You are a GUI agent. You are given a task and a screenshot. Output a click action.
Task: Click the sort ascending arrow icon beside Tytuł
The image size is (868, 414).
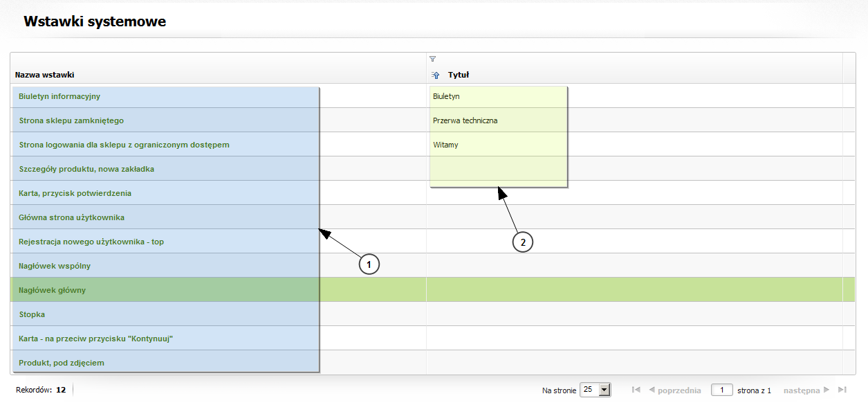pos(435,75)
